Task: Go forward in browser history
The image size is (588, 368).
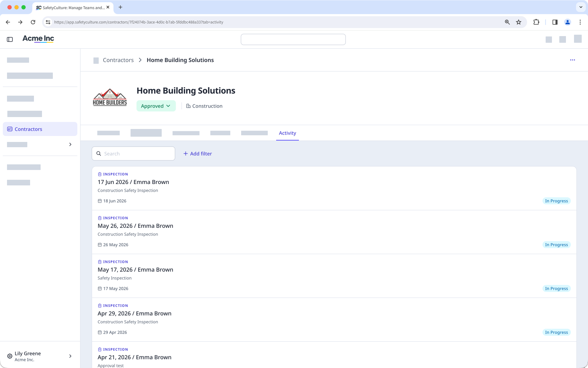Action: pyautogui.click(x=20, y=22)
